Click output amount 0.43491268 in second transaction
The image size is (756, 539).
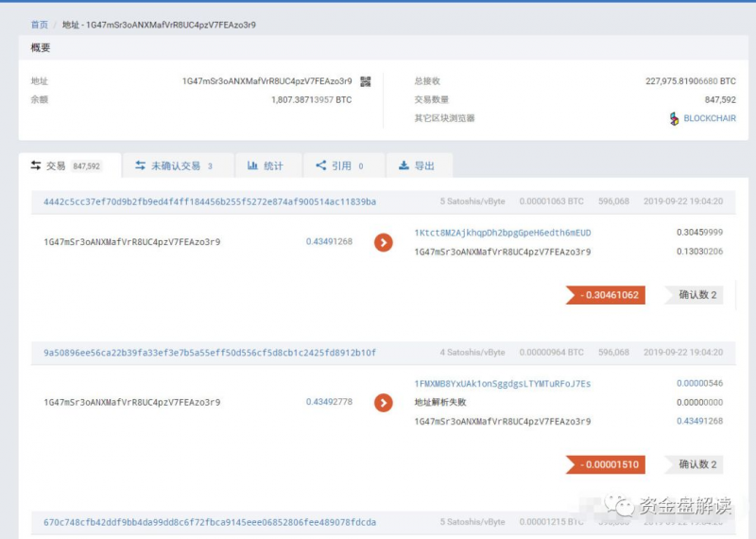[x=699, y=421]
